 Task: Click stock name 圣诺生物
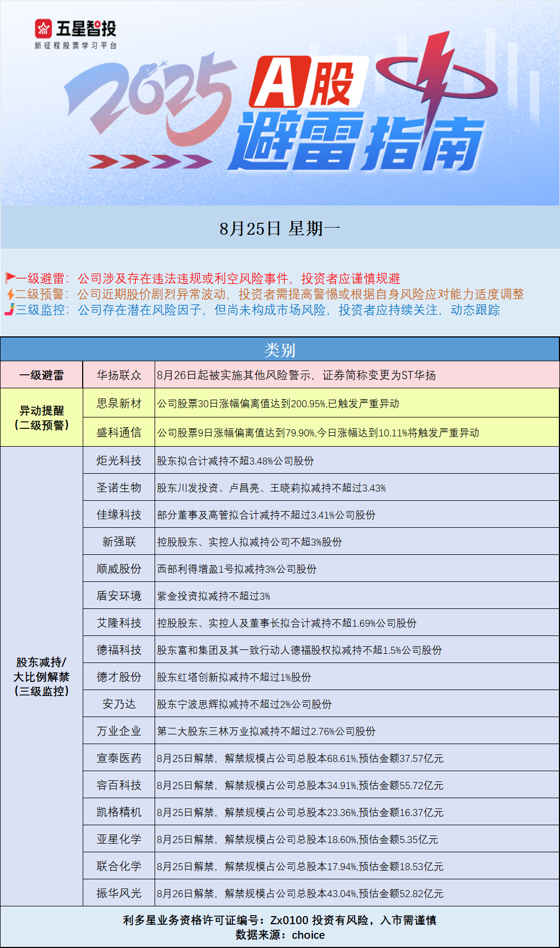119,488
